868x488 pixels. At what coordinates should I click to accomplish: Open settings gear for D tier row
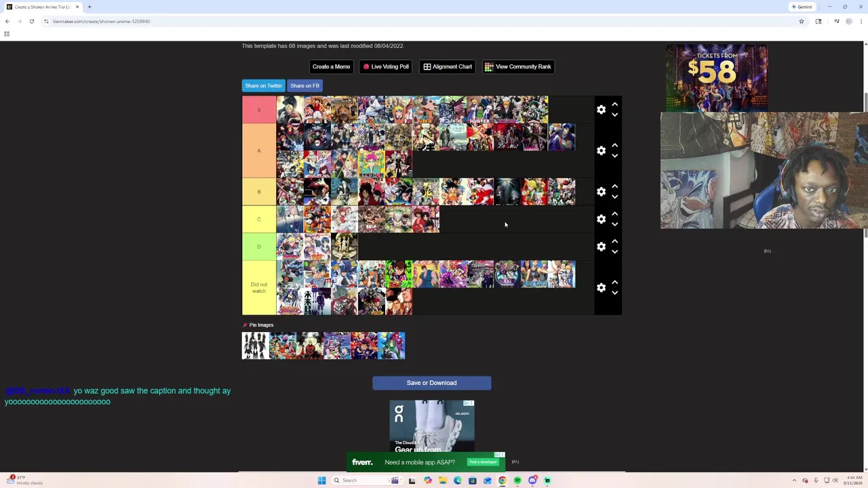click(x=601, y=247)
